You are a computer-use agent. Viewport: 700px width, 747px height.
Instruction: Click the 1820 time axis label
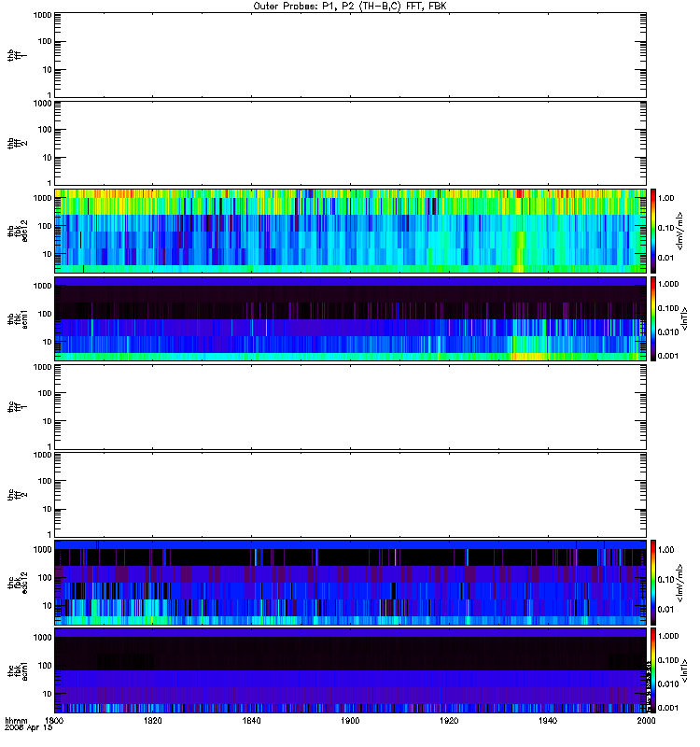(x=153, y=720)
